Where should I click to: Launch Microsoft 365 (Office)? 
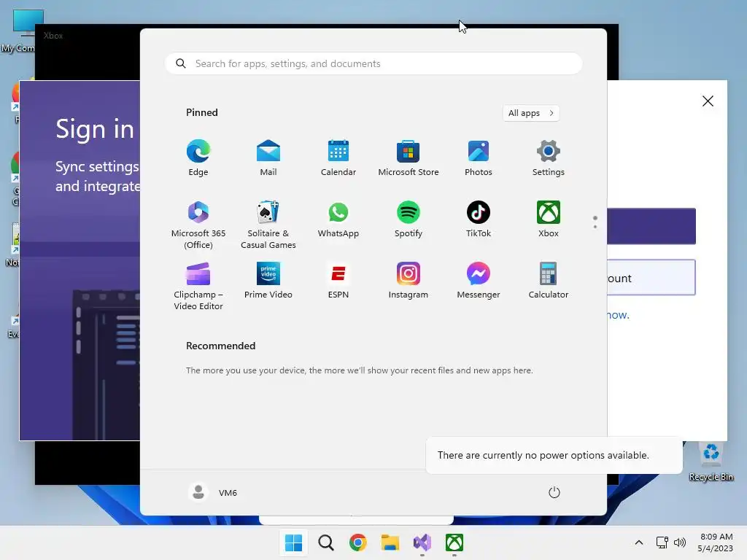(x=198, y=225)
